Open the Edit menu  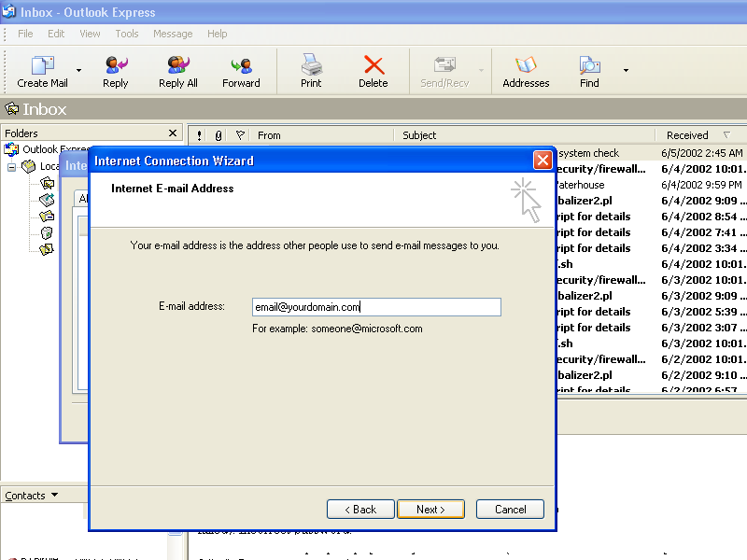56,34
